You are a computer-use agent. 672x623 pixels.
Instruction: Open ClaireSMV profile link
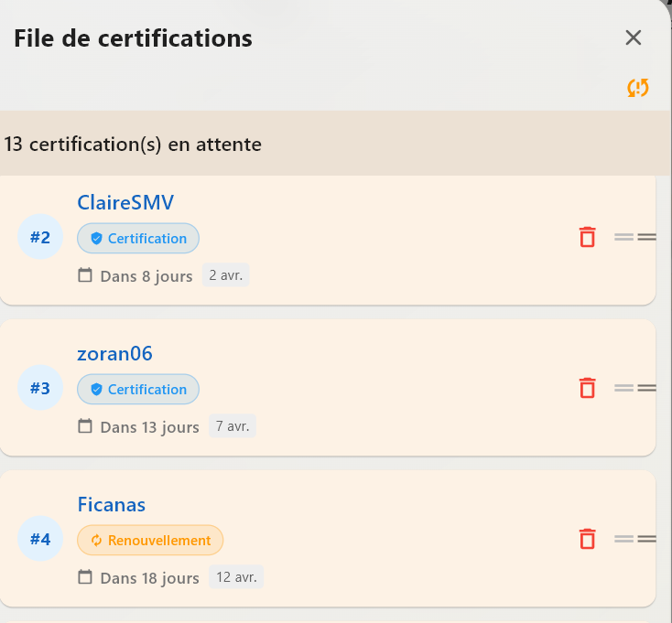[125, 202]
